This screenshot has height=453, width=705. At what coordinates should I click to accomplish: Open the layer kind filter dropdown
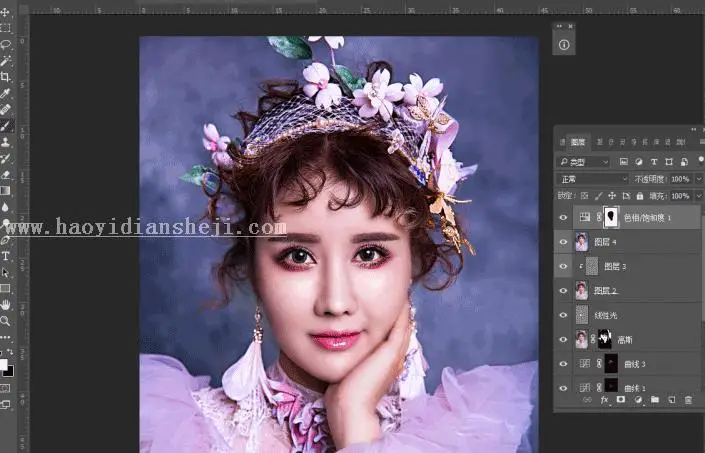click(x=583, y=162)
